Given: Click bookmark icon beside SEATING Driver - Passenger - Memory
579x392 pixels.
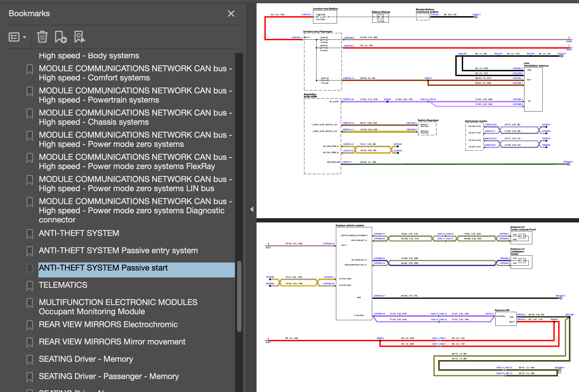Looking at the screenshot, I should coord(30,377).
